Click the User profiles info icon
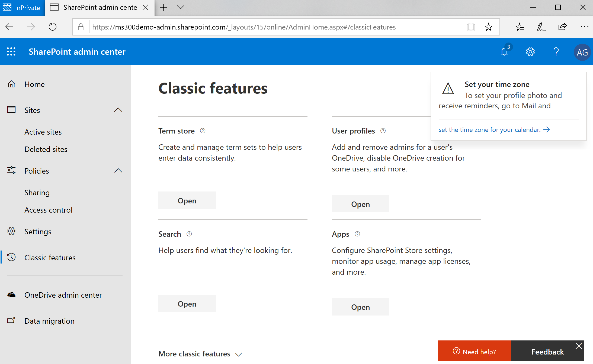 coord(383,131)
